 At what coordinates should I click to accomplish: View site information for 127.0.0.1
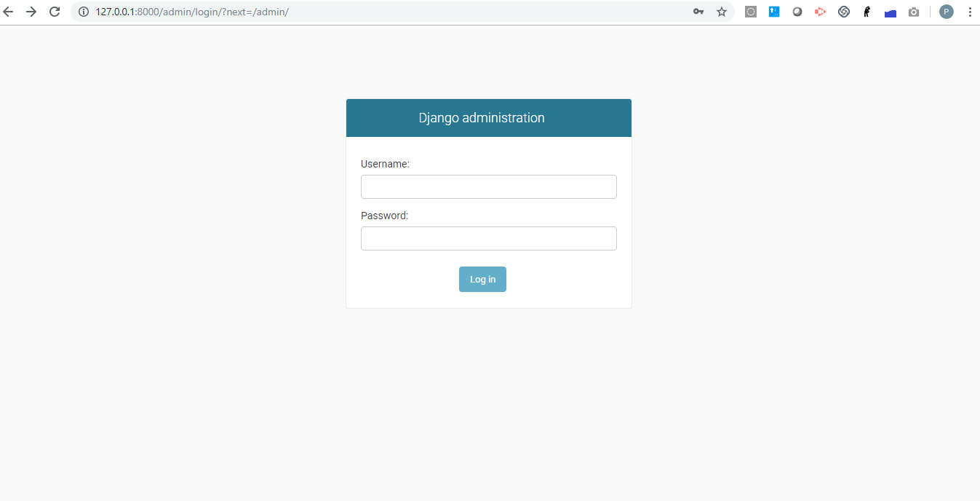(84, 12)
